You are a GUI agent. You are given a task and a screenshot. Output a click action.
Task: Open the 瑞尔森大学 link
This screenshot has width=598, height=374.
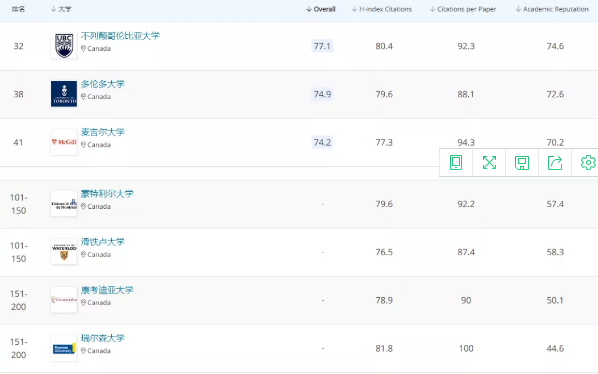click(103, 338)
